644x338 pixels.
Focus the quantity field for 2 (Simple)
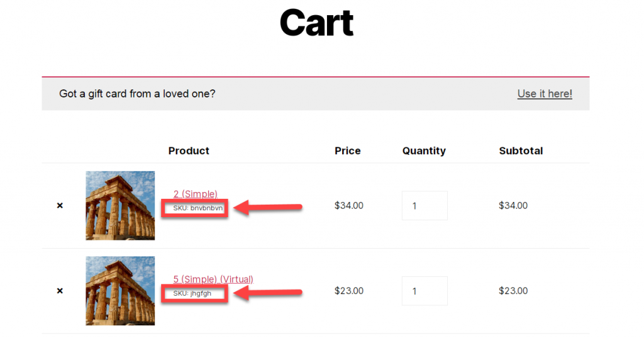(425, 206)
